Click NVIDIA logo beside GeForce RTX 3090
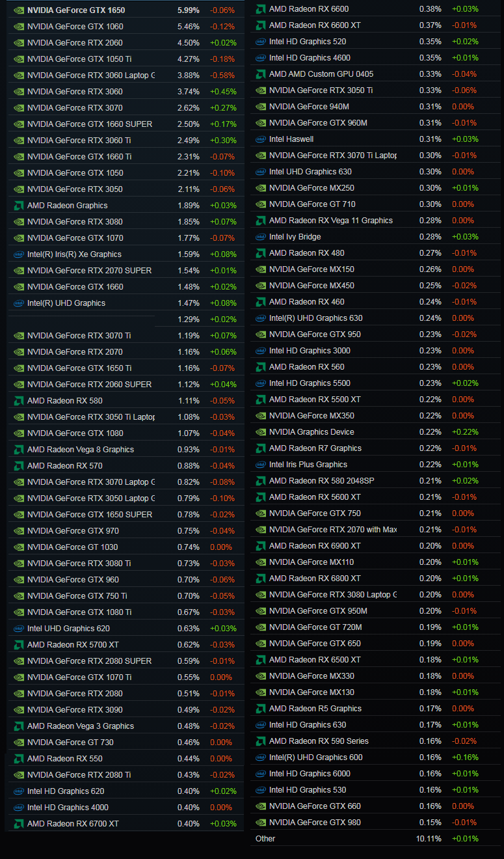Screen dimensions: 504x859 click(19, 710)
